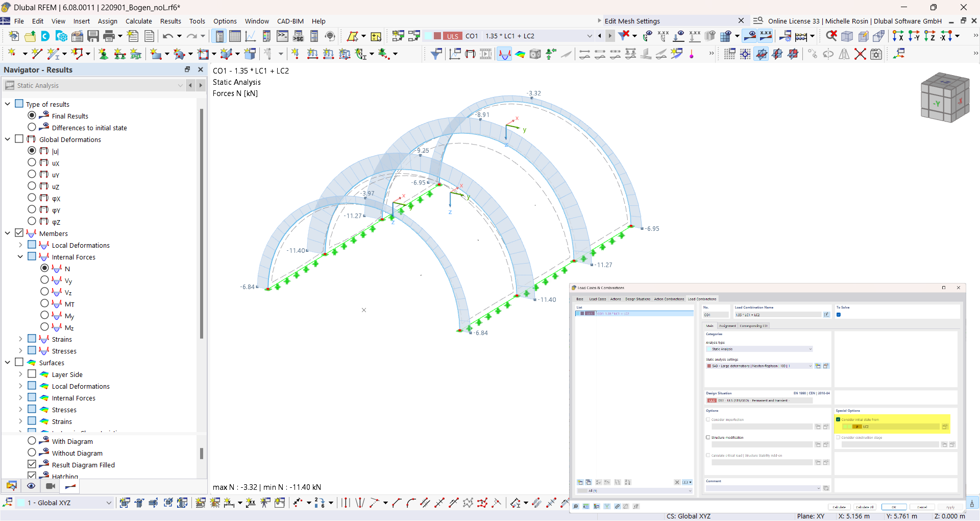Click the camera icon in Navigator bottom
The image size is (980, 521).
click(51, 486)
